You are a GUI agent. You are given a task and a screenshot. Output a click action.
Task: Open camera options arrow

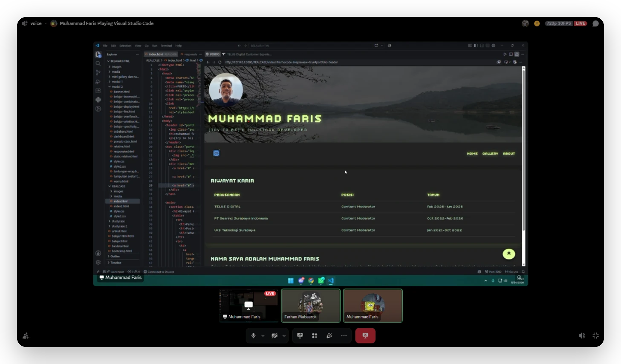point(284,335)
